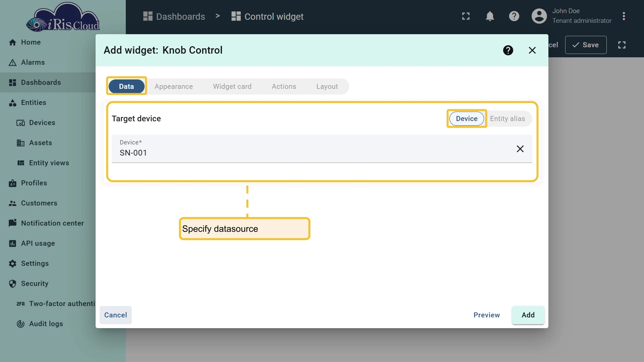Click the Add button

tap(528, 315)
